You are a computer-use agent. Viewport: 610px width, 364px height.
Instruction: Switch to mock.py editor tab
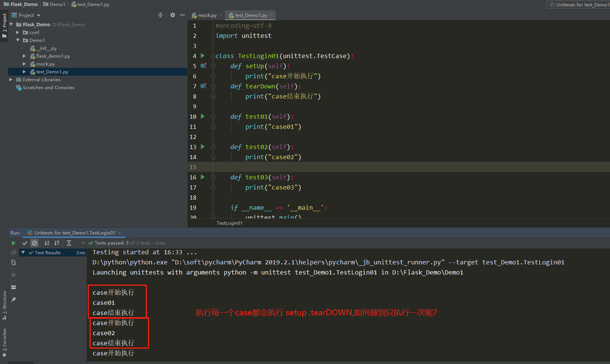pyautogui.click(x=207, y=15)
